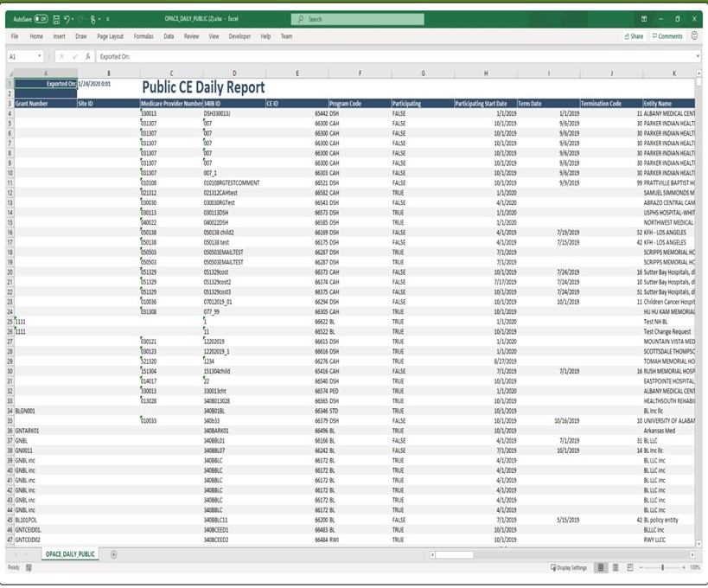The height and width of the screenshot is (588, 708).
Task: Click the Share button
Action: tap(634, 36)
